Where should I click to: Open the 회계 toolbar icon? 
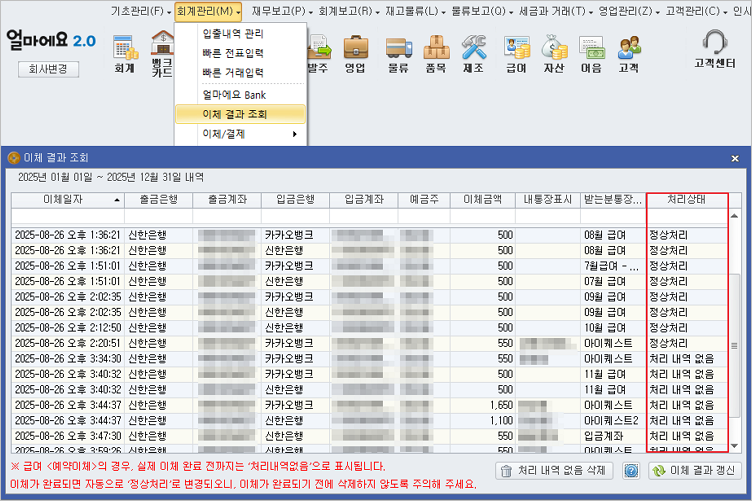[x=125, y=52]
